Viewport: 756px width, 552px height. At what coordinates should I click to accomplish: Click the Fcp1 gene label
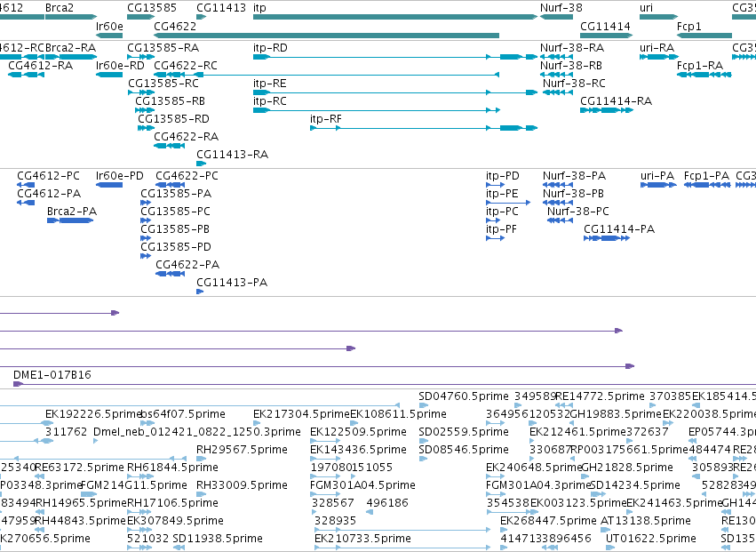click(x=689, y=26)
